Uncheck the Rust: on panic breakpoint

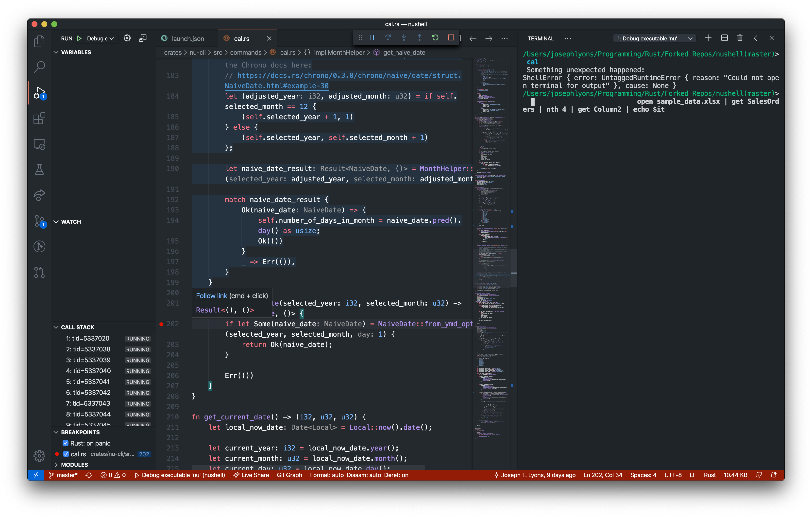[x=65, y=443]
